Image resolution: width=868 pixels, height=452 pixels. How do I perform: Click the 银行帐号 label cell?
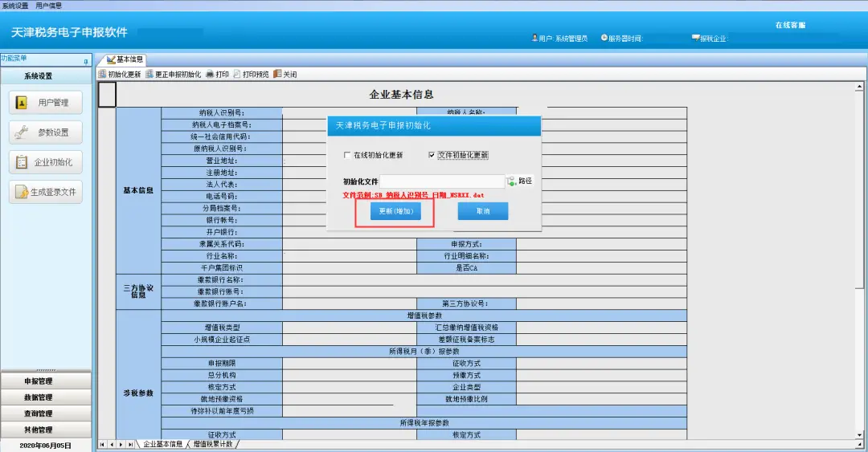(x=222, y=220)
